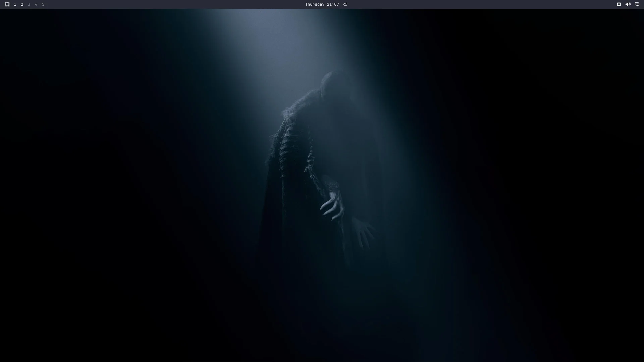Jump to workspace 5

coord(43,4)
